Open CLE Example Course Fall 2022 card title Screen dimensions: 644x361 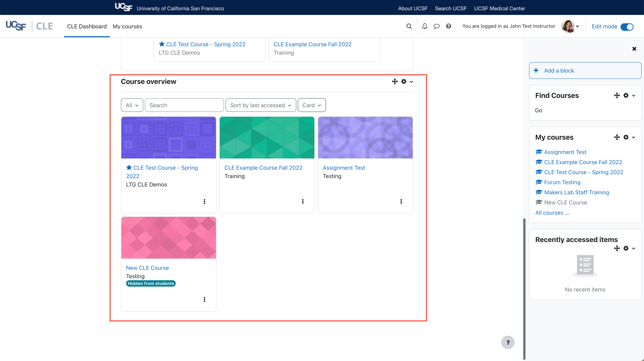click(263, 168)
